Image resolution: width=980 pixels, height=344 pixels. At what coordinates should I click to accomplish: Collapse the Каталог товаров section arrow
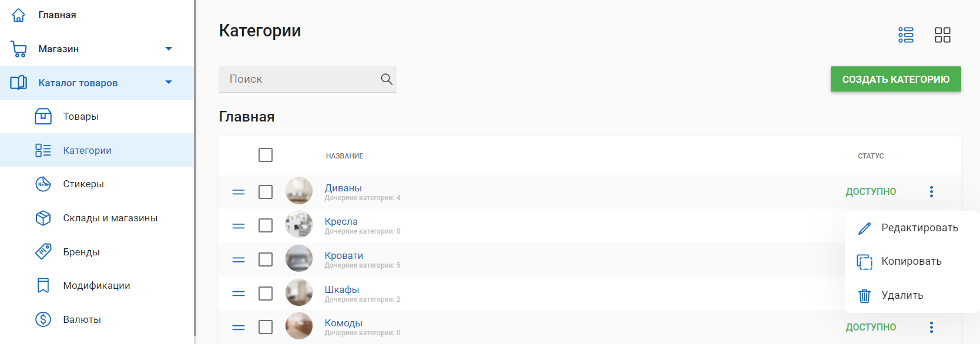coord(169,83)
